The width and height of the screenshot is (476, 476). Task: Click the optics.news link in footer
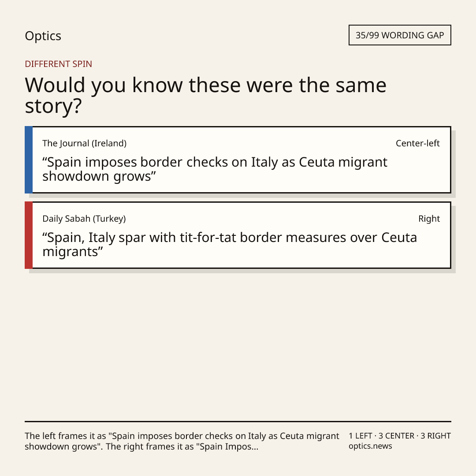click(x=370, y=446)
